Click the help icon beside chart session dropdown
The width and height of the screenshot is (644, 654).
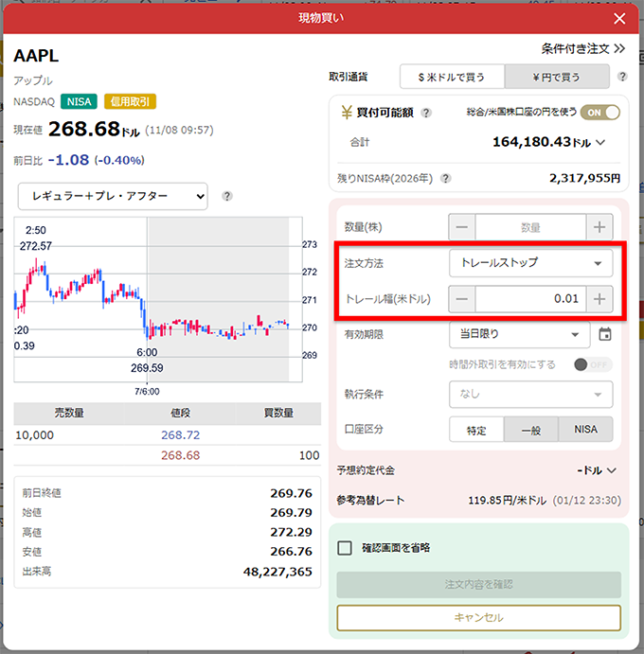[227, 196]
